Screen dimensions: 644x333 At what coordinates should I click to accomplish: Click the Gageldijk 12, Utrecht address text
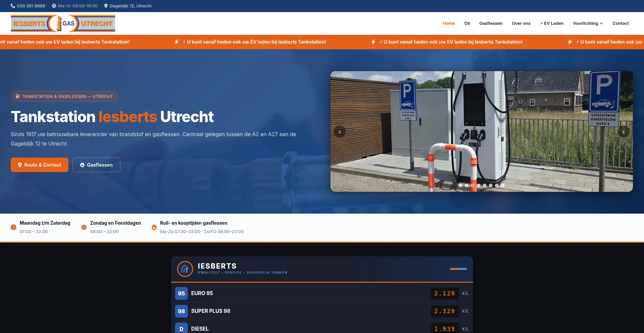coord(130,6)
